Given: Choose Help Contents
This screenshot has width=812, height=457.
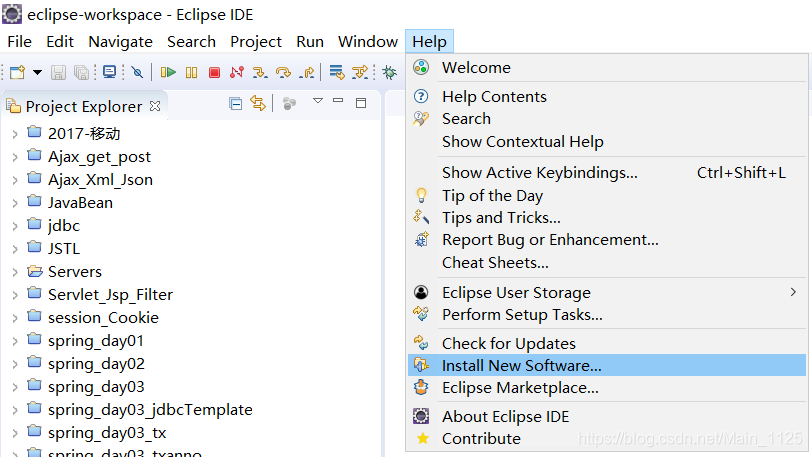Looking at the screenshot, I should pyautogui.click(x=607, y=96).
